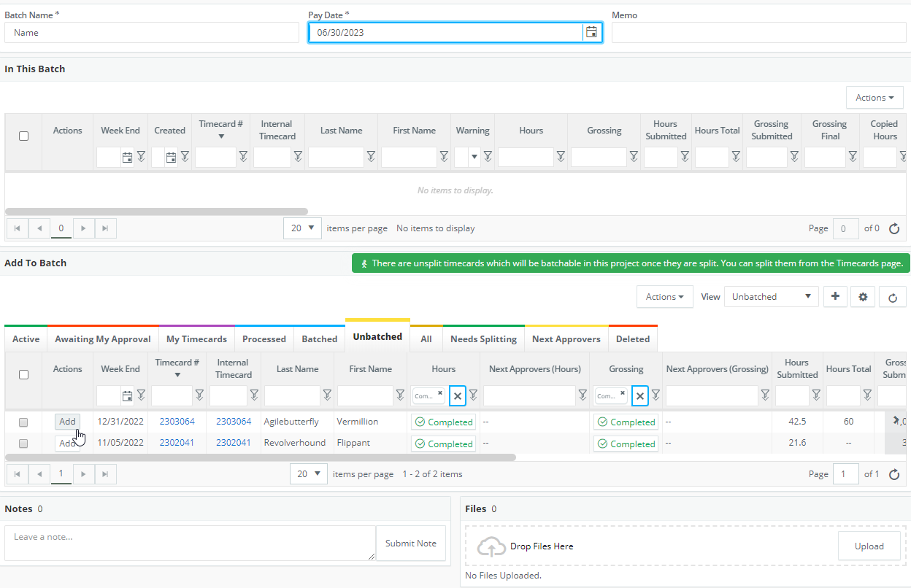Open the Actions dropdown above In This Batch

pos(875,97)
